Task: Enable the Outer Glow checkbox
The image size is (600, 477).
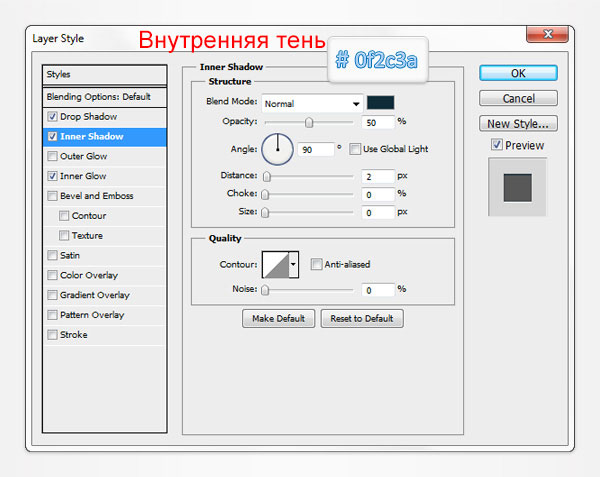Action: (52, 156)
